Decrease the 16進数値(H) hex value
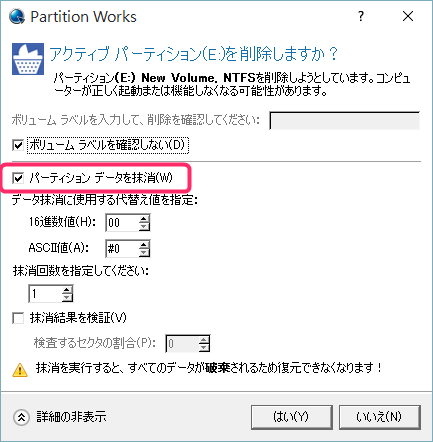 point(144,227)
